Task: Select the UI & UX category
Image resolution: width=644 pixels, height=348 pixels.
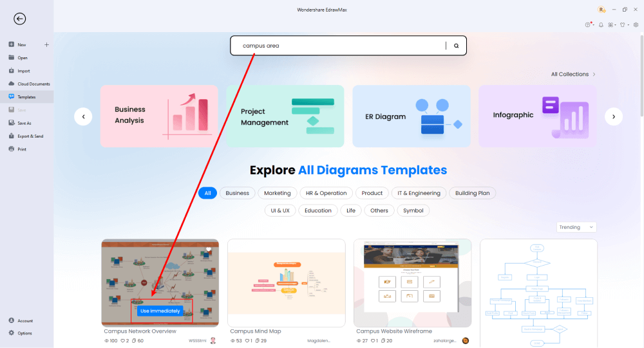Action: coord(280,210)
